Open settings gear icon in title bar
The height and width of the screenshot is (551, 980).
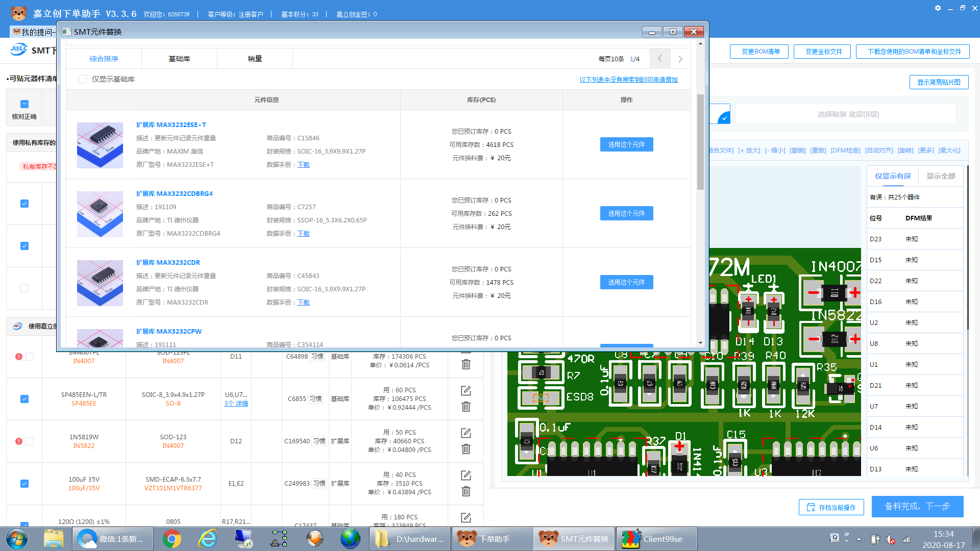pyautogui.click(x=938, y=8)
